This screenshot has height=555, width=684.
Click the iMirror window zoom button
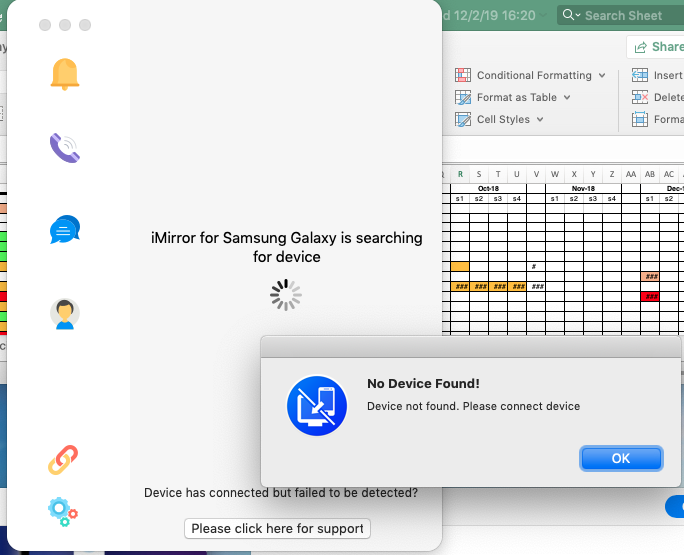[85, 25]
